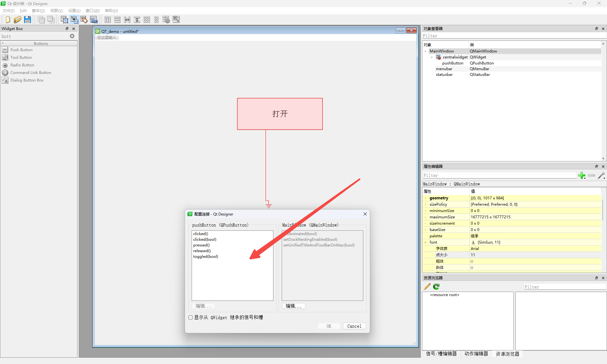The image size is (607, 364).
Task: Click the New form toolbar icon
Action: 8,20
